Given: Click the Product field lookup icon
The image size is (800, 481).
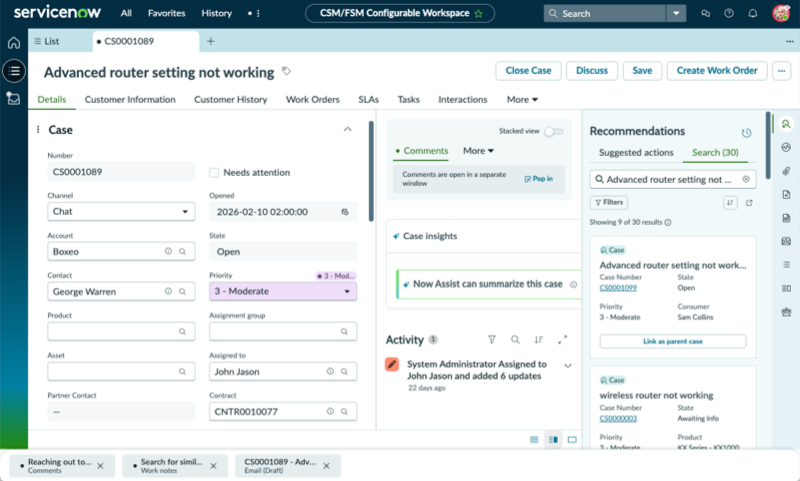Looking at the screenshot, I should (x=182, y=332).
